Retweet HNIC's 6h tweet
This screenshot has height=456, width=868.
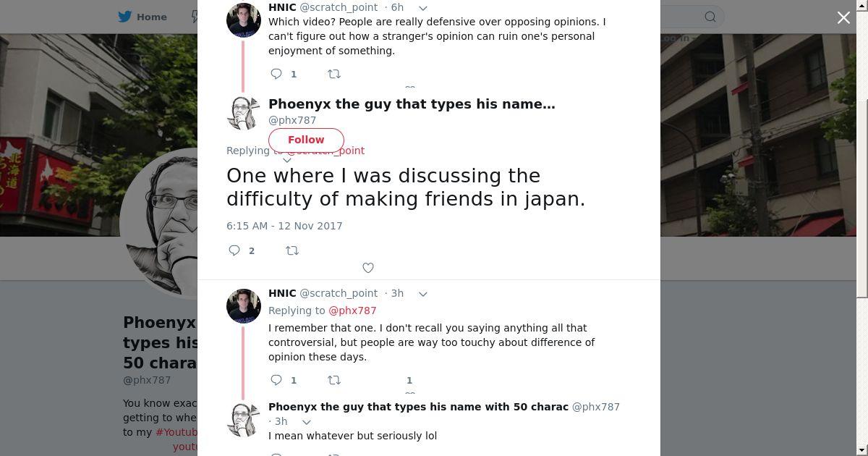(x=334, y=74)
